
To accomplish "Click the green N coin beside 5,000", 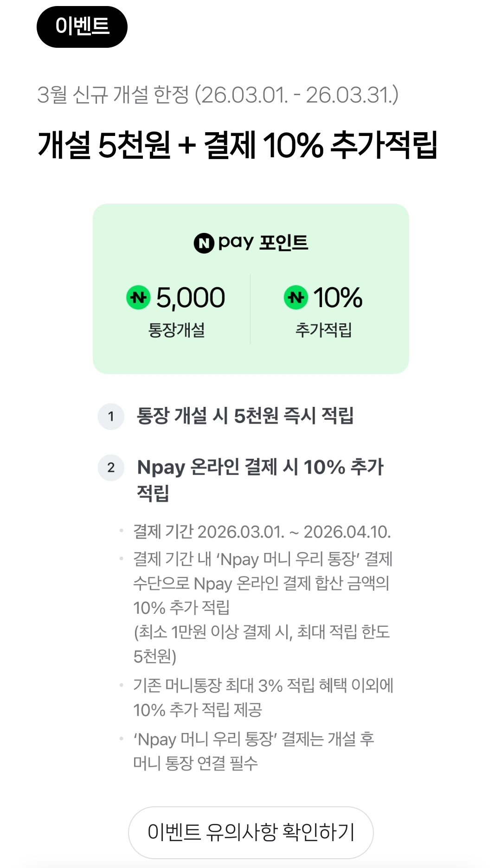I will pyautogui.click(x=138, y=297).
